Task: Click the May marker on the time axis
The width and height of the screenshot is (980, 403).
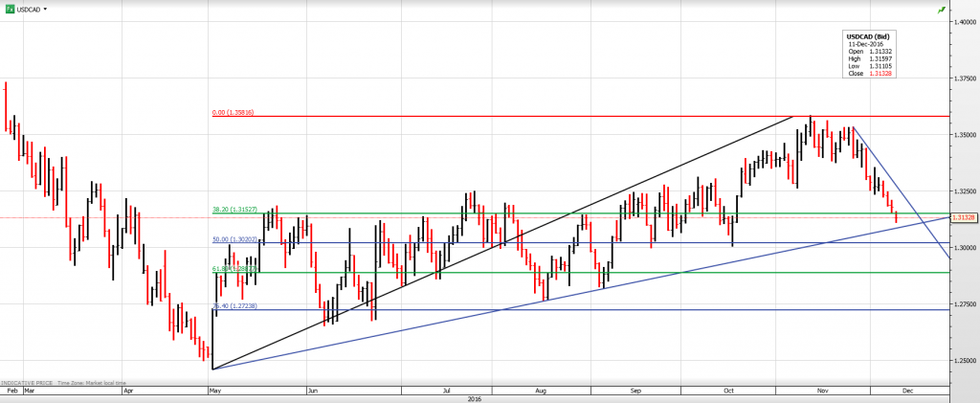Action: (212, 391)
